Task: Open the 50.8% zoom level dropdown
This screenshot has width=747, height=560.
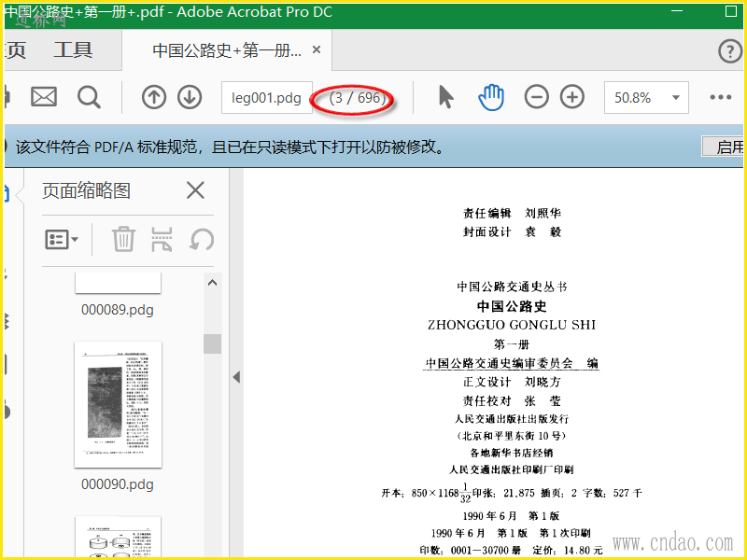Action: (x=646, y=98)
